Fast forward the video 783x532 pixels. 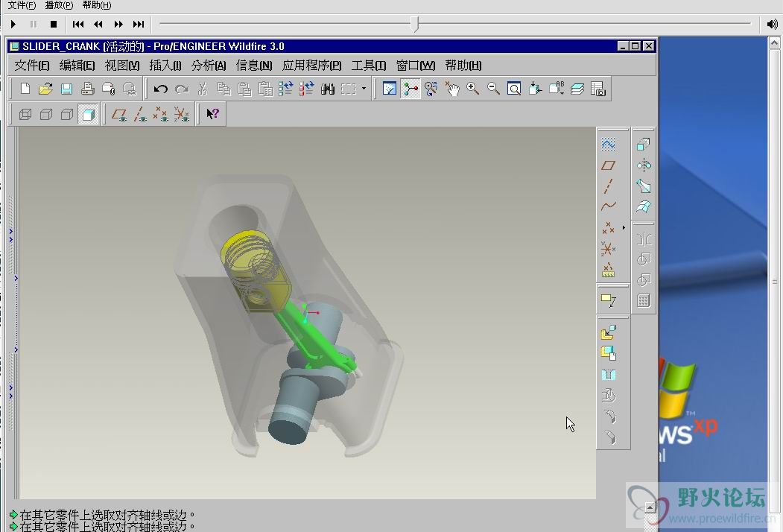point(118,24)
